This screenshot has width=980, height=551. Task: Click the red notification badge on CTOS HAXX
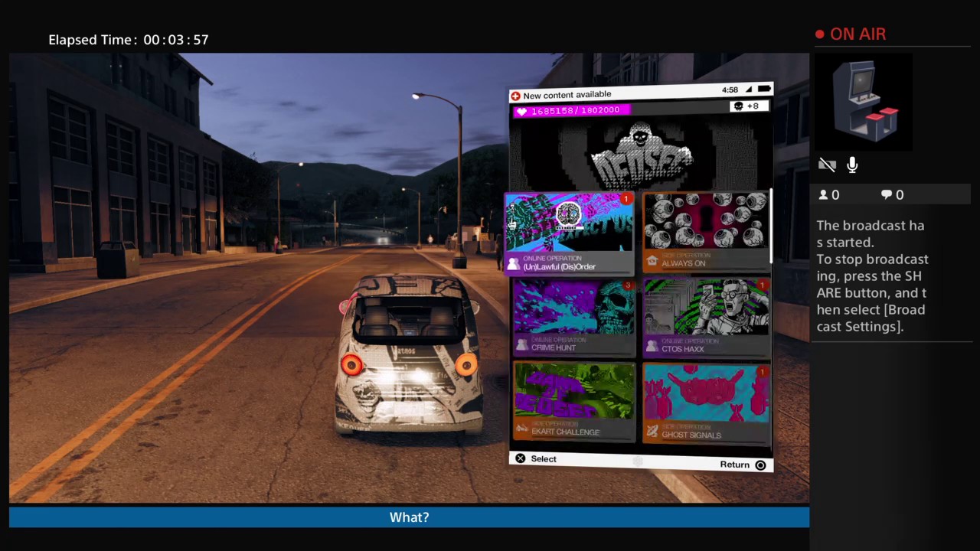[762, 285]
